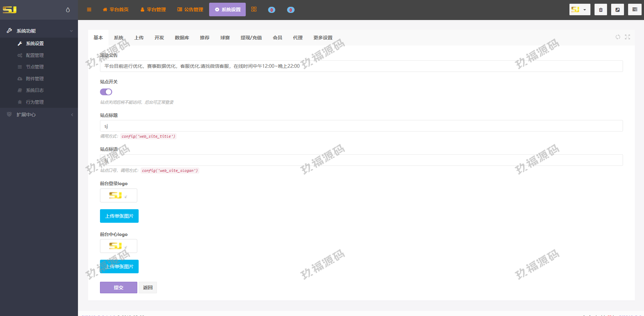Click the water drop theme icon
Viewport: 644px width, 316px height.
click(x=68, y=10)
